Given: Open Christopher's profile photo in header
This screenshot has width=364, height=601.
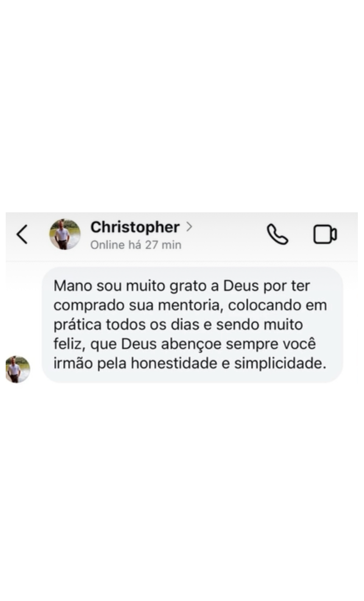Looking at the screenshot, I should pos(64,234).
